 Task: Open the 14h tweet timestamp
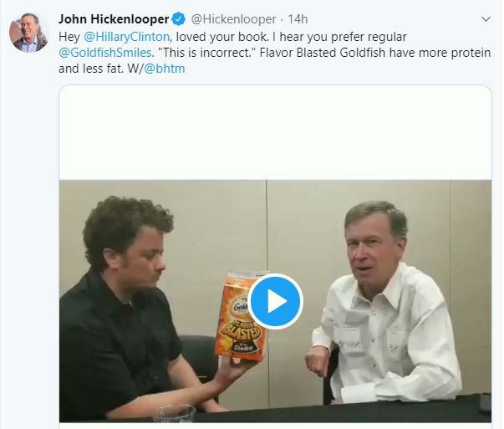(298, 19)
